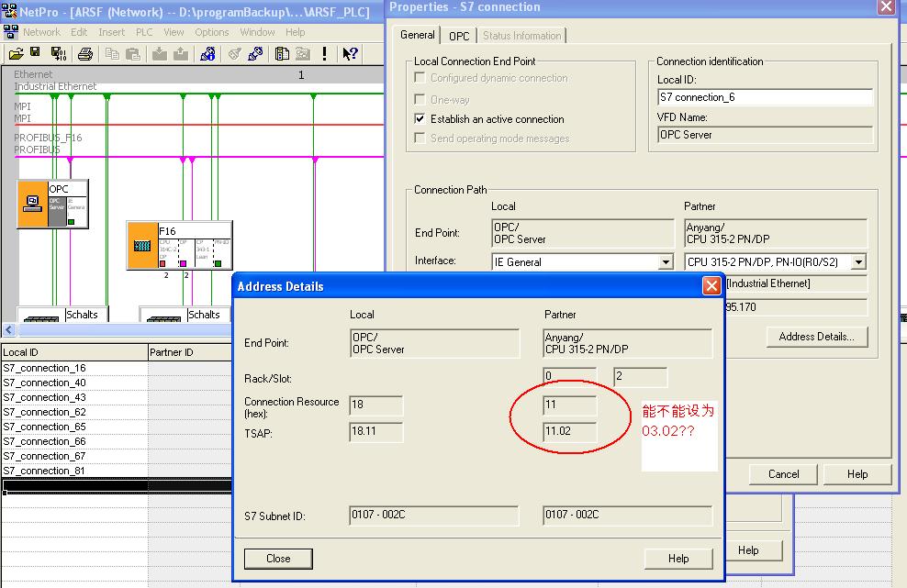This screenshot has height=588, width=907.
Task: Open the Insert menu
Action: (x=112, y=32)
